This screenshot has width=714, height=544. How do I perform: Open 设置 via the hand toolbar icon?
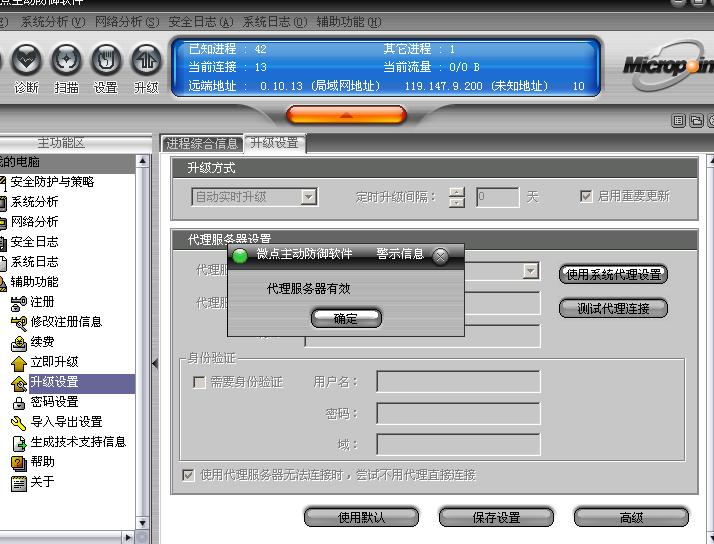[106, 60]
